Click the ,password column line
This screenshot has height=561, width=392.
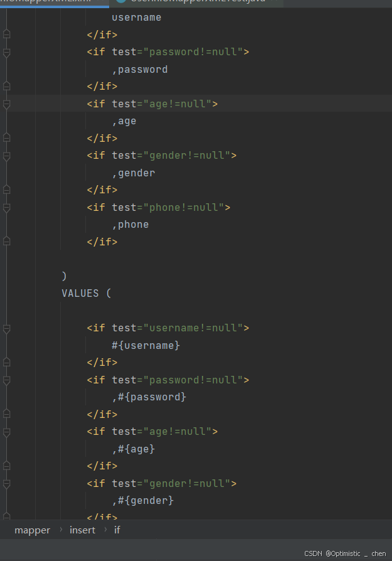tap(140, 70)
